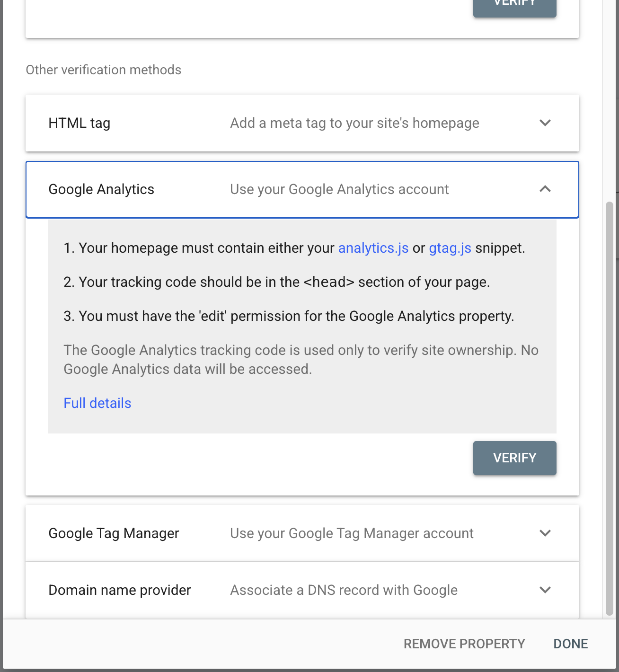Viewport: 619px width, 672px height.
Task: Click 'Add a meta tag to your site's homepage'
Action: (355, 123)
